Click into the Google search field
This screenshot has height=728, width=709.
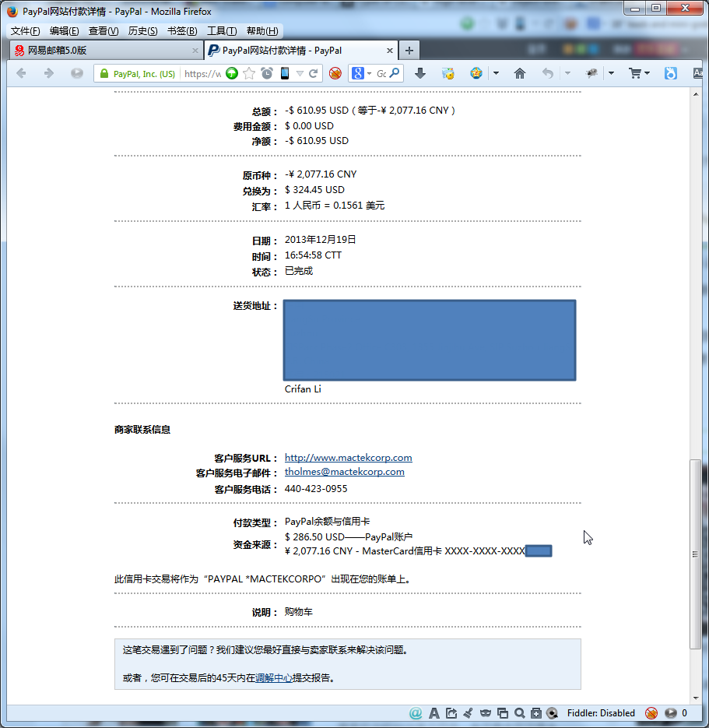(x=381, y=73)
